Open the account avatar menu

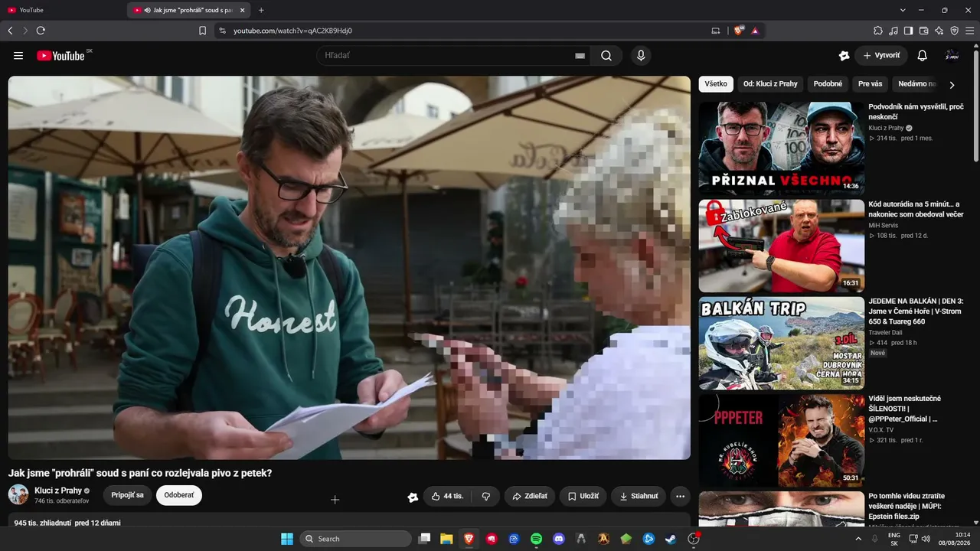[952, 55]
